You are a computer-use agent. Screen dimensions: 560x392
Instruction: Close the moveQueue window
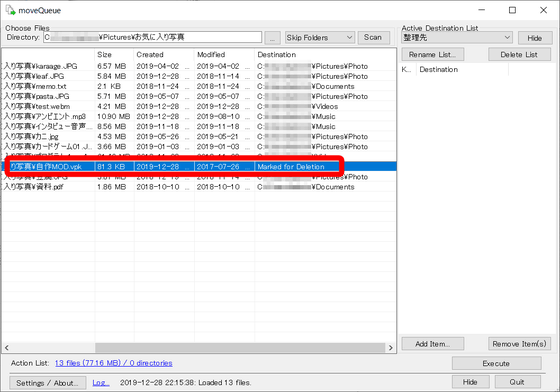543,10
